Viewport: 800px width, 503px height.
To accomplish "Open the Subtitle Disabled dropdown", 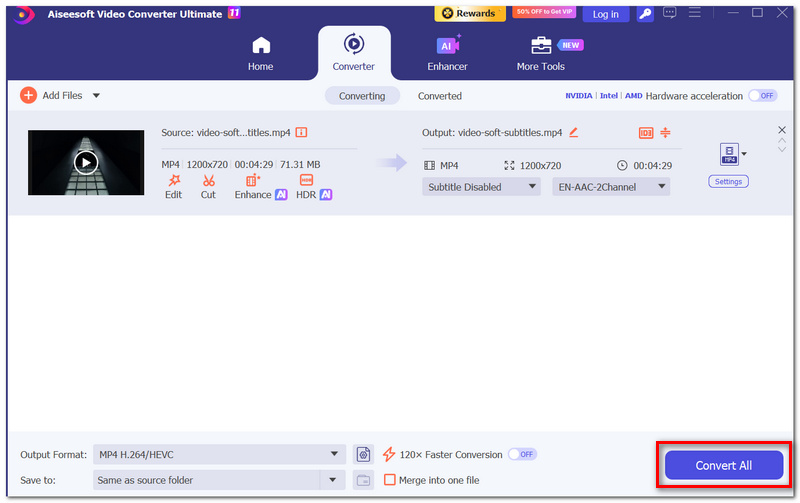I will click(481, 187).
